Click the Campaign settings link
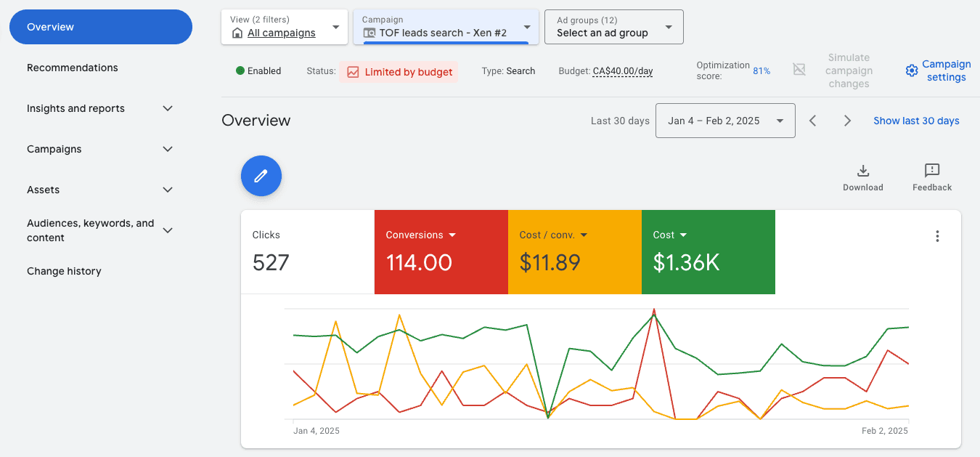This screenshot has width=980, height=457. (946, 70)
